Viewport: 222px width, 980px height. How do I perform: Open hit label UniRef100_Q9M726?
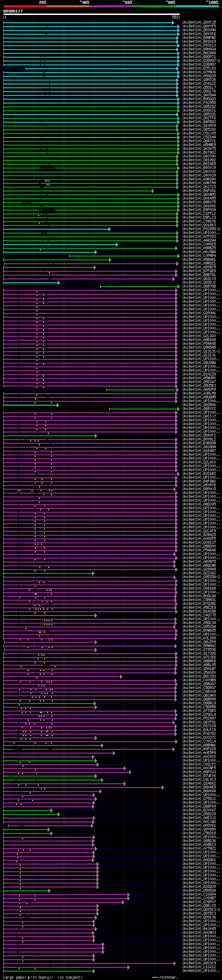point(199,80)
